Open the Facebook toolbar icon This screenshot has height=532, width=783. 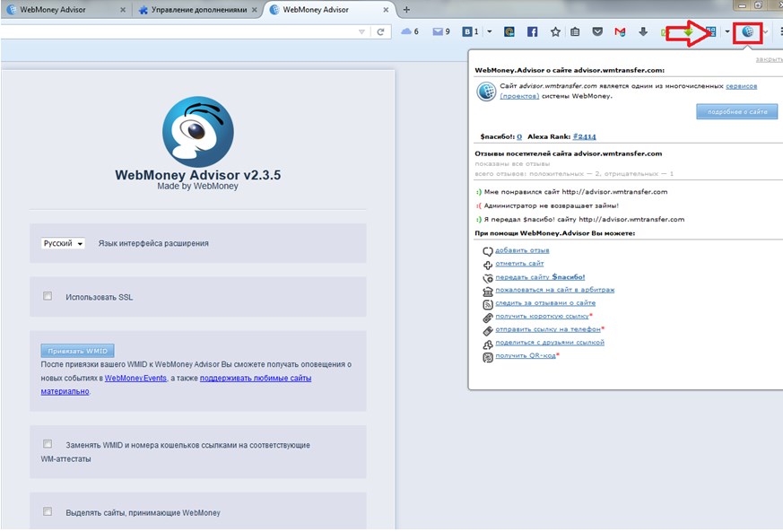coord(532,32)
